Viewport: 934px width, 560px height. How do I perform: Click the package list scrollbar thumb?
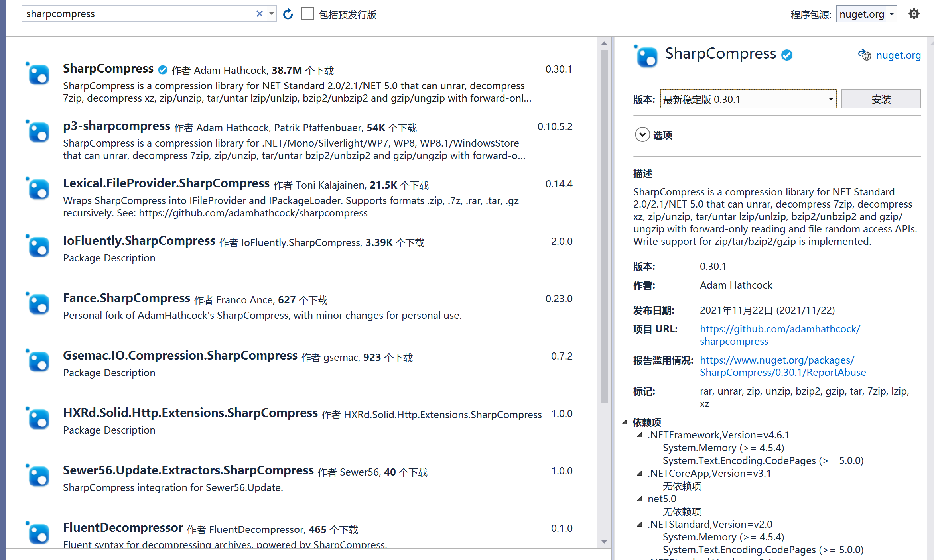pyautogui.click(x=604, y=226)
